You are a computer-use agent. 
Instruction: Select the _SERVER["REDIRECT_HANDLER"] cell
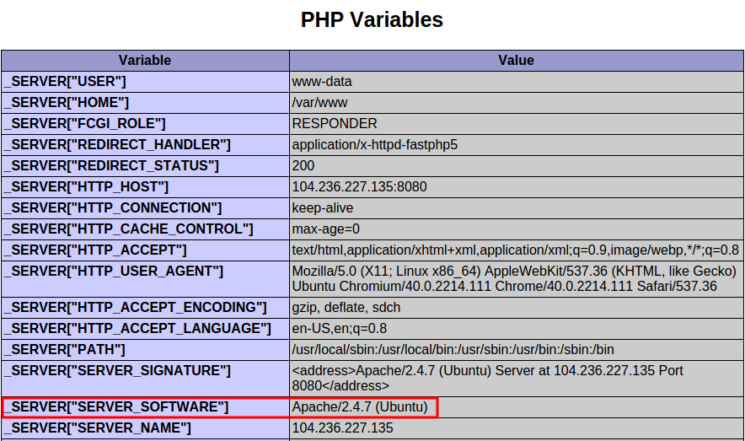point(145,144)
